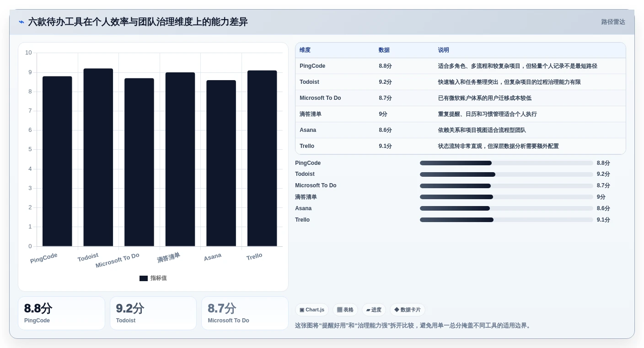Click the Todoist progress bar

[506, 174]
